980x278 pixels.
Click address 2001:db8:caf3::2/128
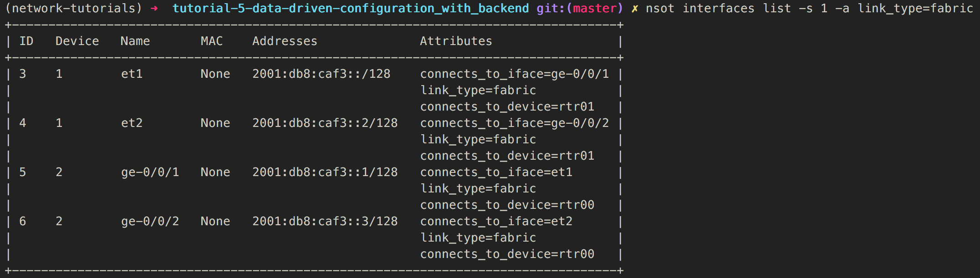coord(325,123)
